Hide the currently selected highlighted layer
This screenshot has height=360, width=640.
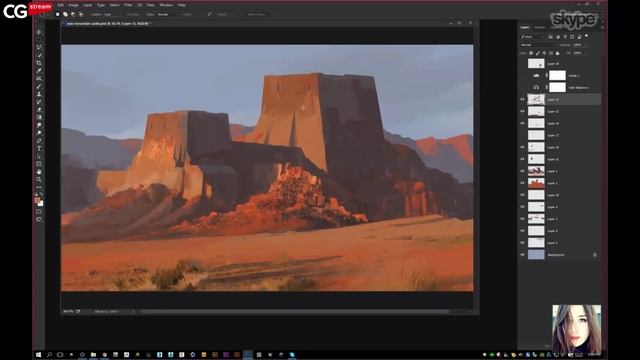(522, 99)
